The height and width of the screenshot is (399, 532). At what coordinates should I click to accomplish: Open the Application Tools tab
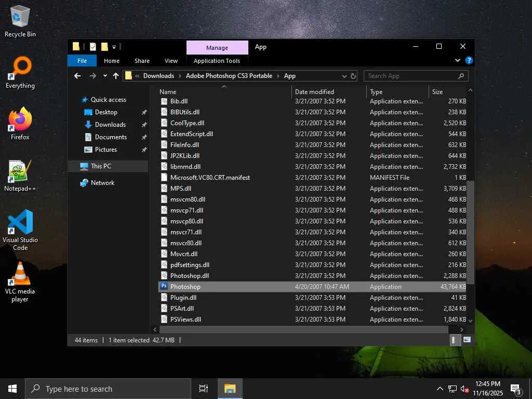tap(217, 61)
